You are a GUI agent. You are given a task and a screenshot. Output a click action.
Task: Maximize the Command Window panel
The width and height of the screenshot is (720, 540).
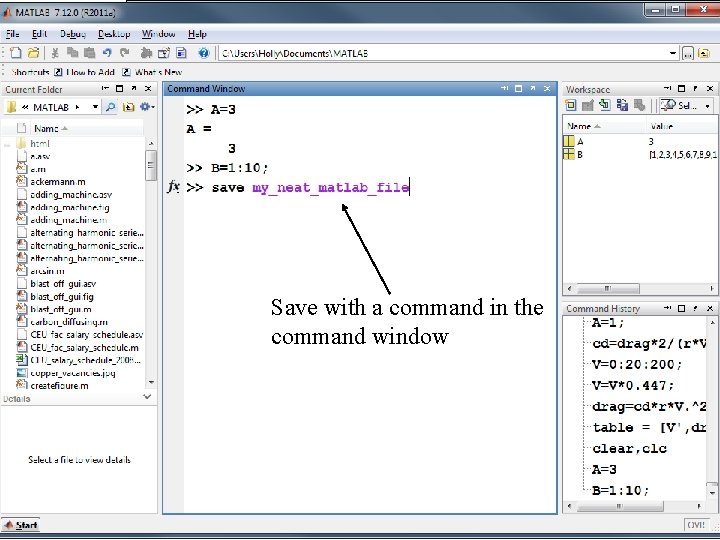coord(518,88)
